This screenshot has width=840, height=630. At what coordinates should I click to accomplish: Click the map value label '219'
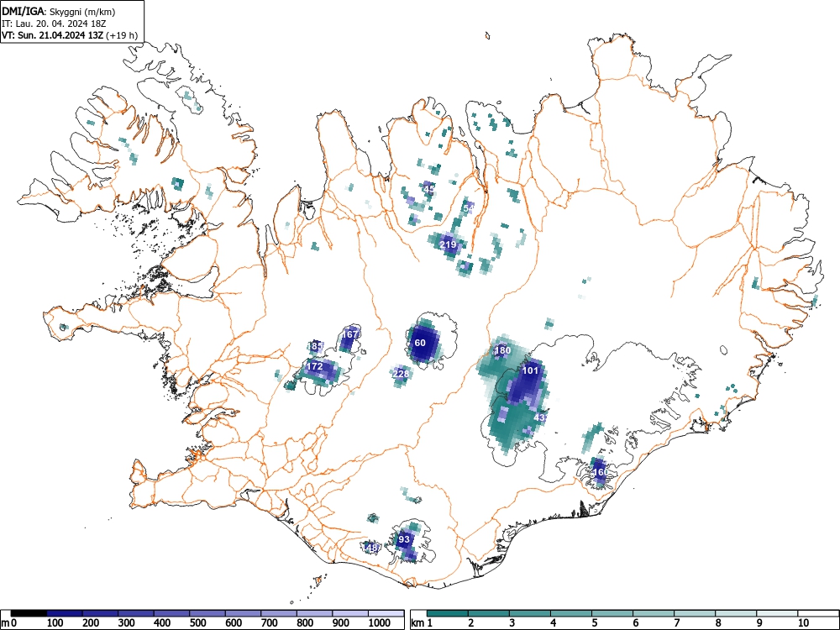pyautogui.click(x=448, y=244)
